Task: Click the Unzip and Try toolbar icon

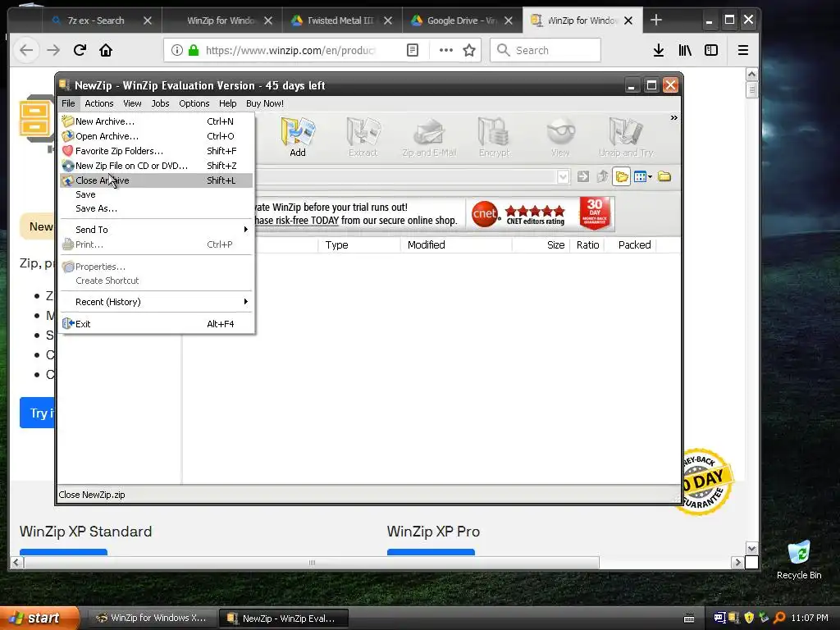Action: 626,137
